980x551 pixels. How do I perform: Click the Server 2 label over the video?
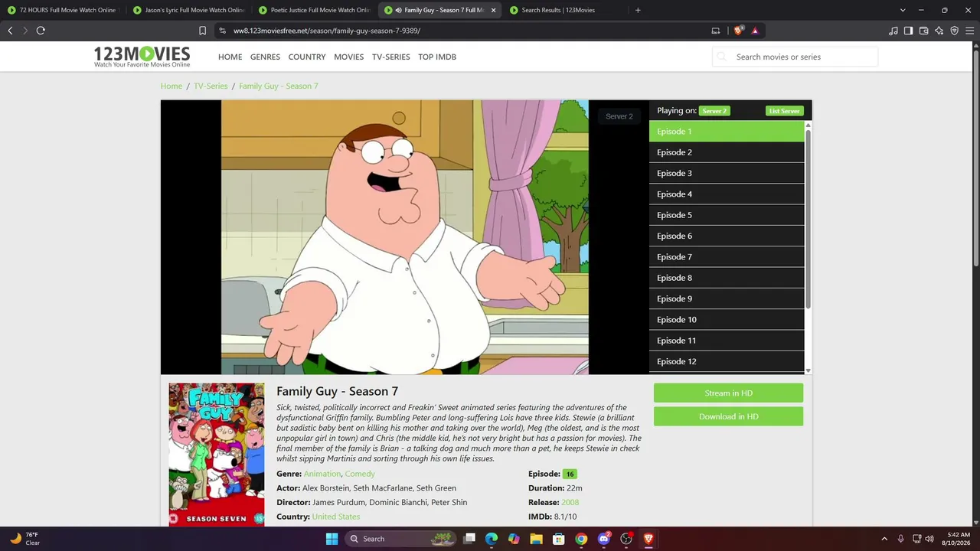[619, 116]
